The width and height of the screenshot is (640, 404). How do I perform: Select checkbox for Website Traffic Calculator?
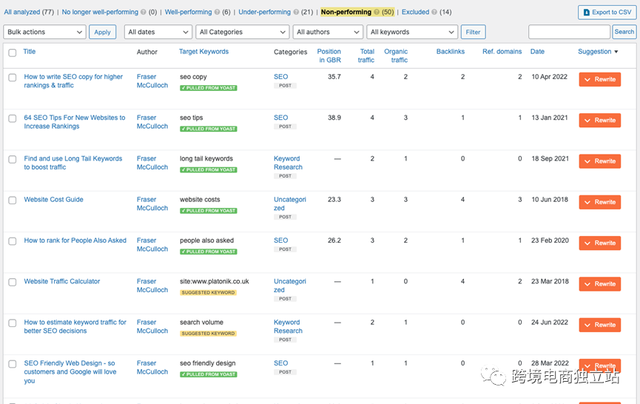pos(11,282)
